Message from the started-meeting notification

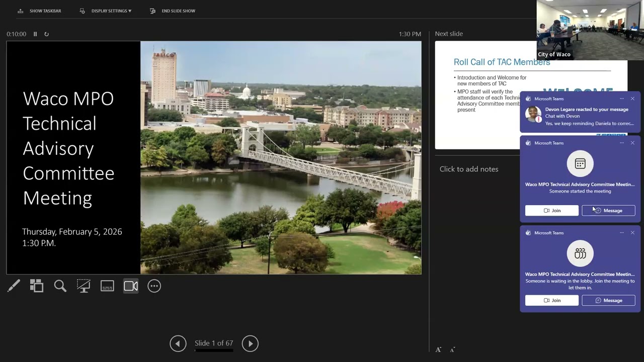pos(608,211)
